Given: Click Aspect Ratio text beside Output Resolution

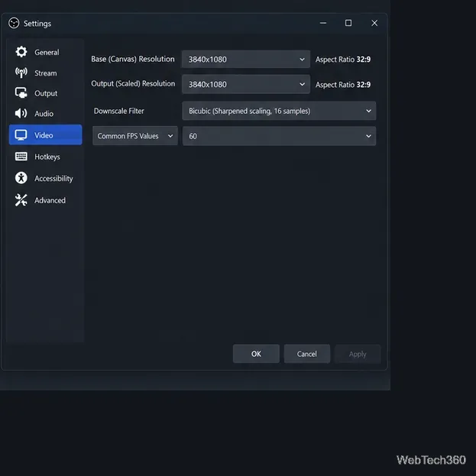Looking at the screenshot, I should [x=343, y=85].
